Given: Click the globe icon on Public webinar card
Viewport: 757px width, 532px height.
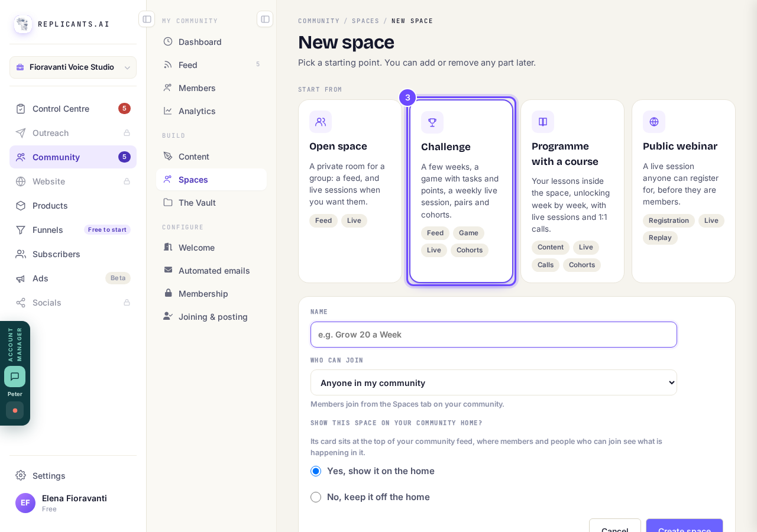Looking at the screenshot, I should tap(654, 122).
